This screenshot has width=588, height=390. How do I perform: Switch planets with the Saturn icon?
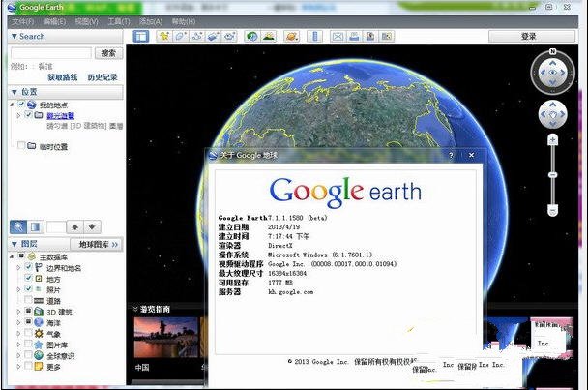[292, 37]
